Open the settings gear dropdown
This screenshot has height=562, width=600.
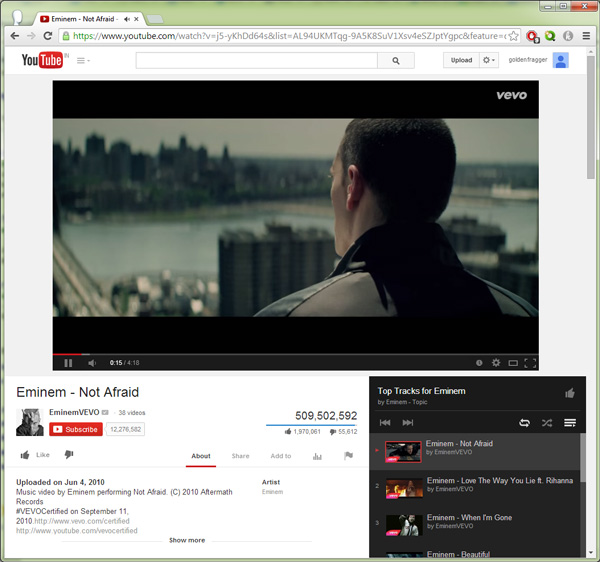click(x=489, y=60)
